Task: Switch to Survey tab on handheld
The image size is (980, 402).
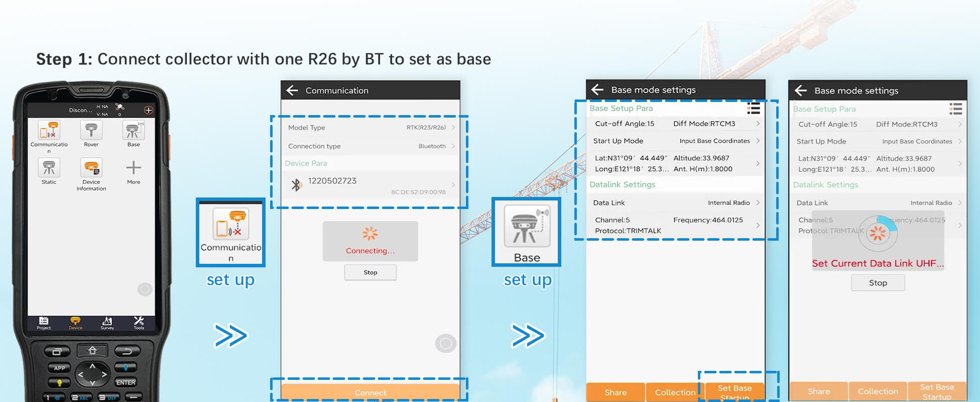Action: point(107,323)
